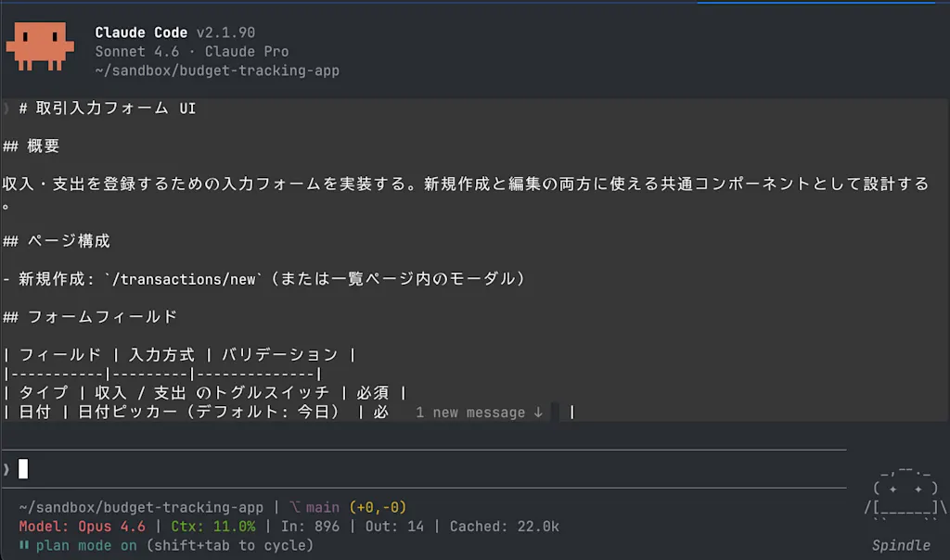This screenshot has width=950, height=560.
Task: Click the ~/sandbox/budget-tracking-app header path
Action: point(217,70)
